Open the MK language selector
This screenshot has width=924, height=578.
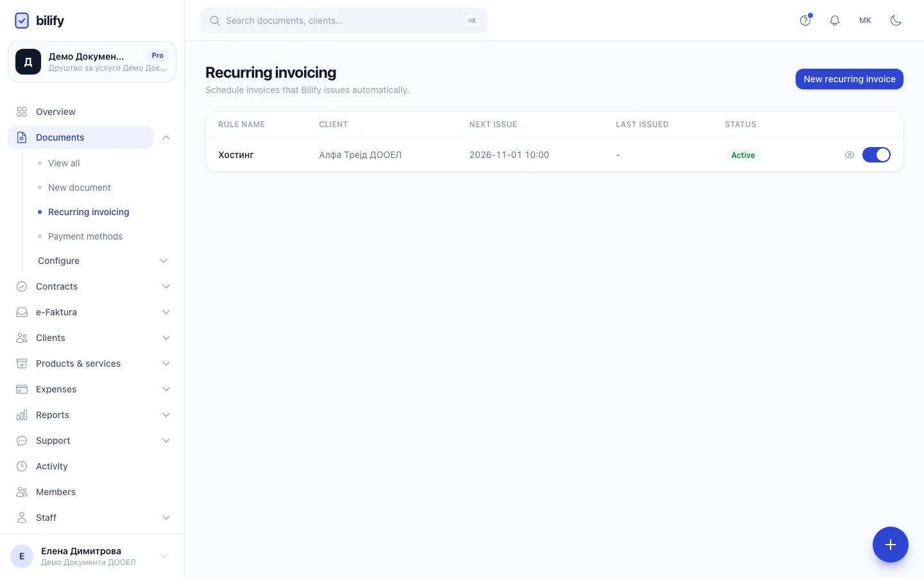click(x=866, y=21)
